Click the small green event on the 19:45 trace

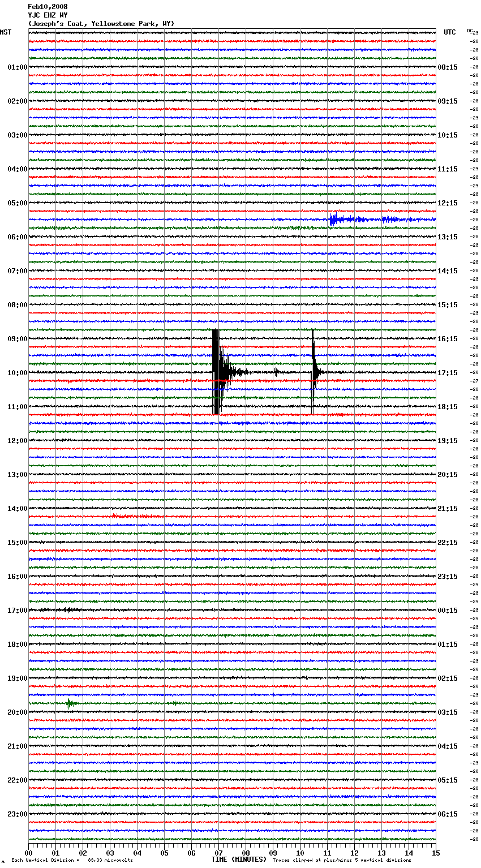pyautogui.click(x=70, y=703)
